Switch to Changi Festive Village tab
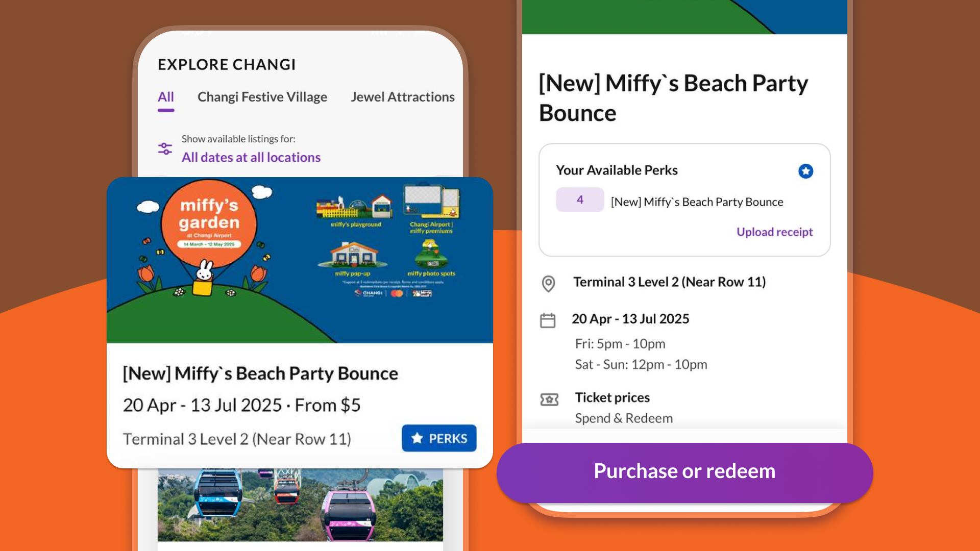Image resolution: width=980 pixels, height=551 pixels. click(x=262, y=97)
